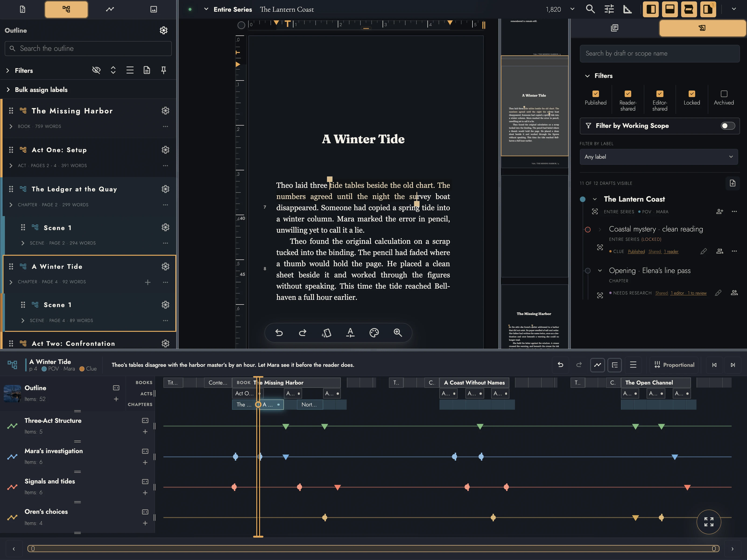
Task: Click the Published link under Coastal mystery
Action: click(x=636, y=252)
